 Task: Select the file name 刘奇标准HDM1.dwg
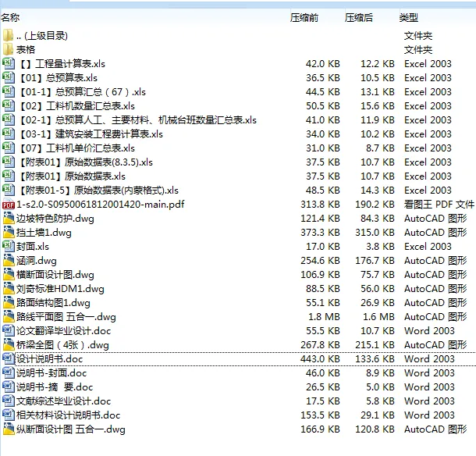coord(60,289)
